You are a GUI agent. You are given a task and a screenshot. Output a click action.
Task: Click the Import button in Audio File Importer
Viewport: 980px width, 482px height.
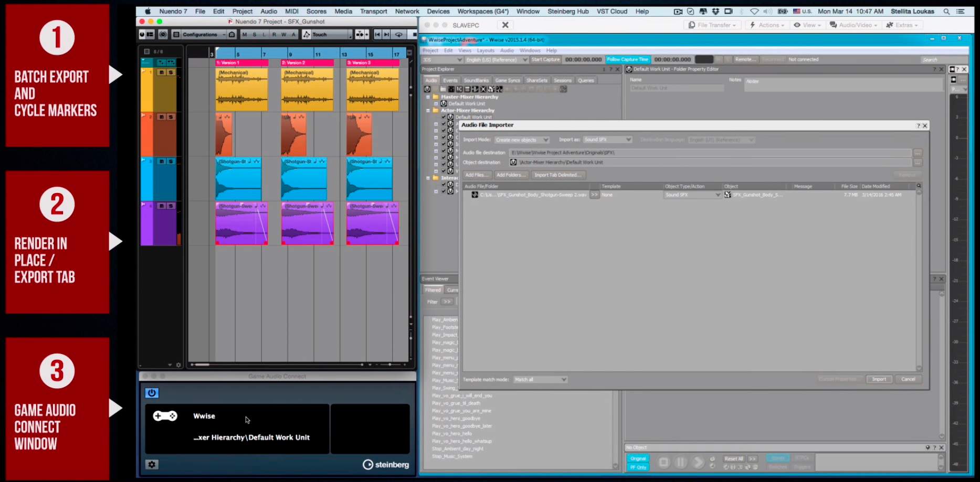pos(879,379)
